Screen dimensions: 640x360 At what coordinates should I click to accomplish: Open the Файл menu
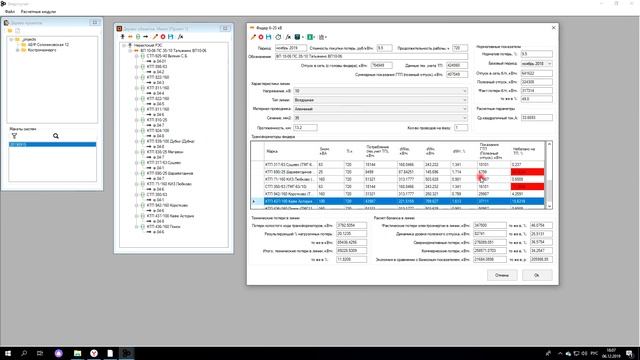click(x=10, y=12)
